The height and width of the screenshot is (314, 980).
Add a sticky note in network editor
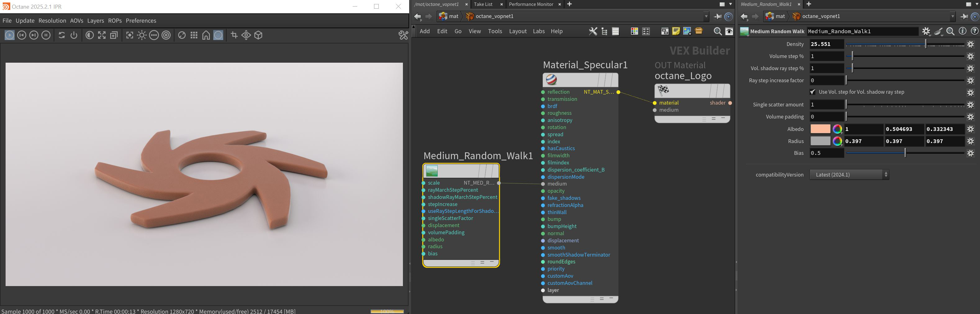pos(676,32)
